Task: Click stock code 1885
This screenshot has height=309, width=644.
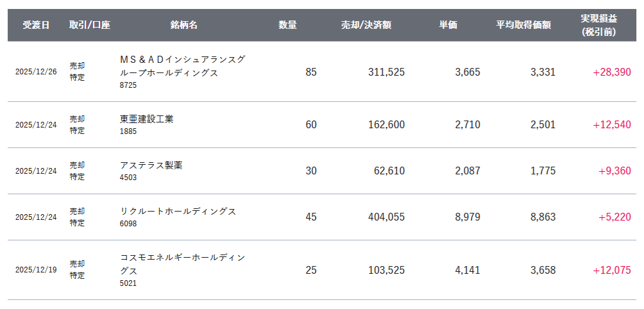Action: tap(128, 131)
